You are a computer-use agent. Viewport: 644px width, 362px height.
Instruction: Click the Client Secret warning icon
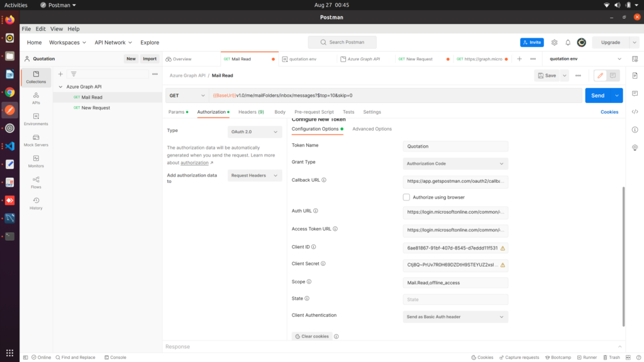(502, 265)
